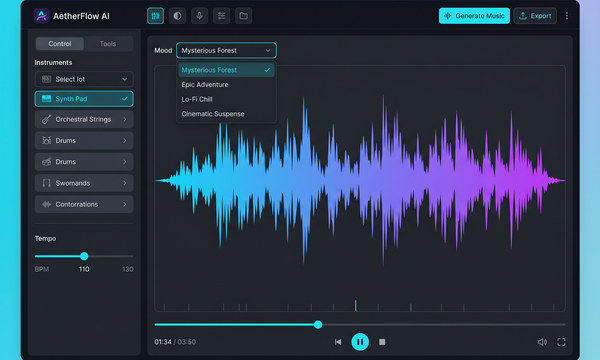Screen dimensions: 600x360
Task: Click the Orchestral Strings violin icon
Action: 46,119
